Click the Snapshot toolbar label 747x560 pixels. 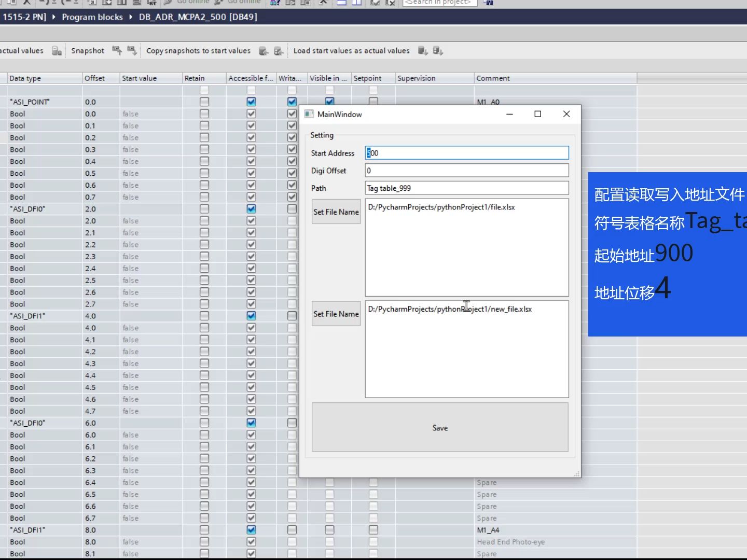88,51
